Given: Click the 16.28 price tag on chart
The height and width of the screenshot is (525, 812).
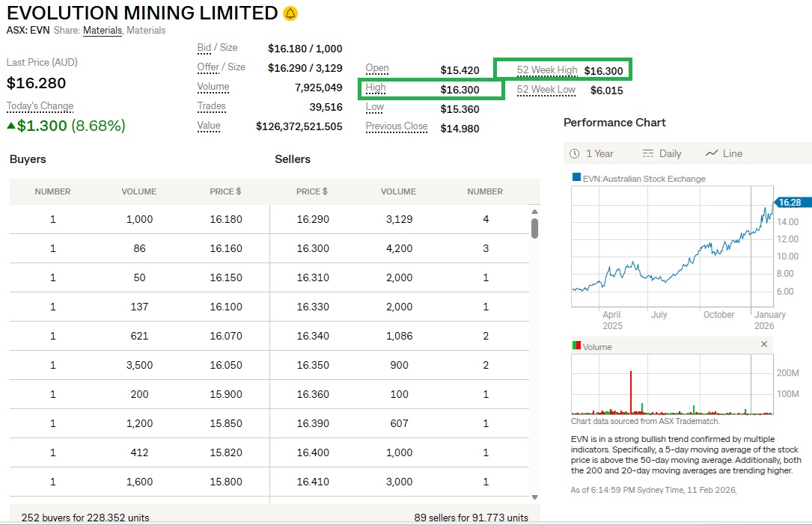Looking at the screenshot, I should coord(789,203).
